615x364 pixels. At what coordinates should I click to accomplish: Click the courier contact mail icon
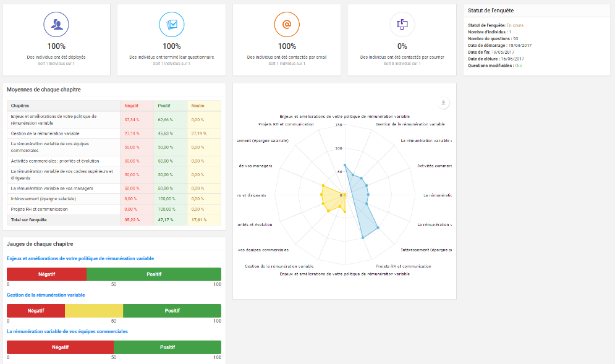[x=402, y=25]
